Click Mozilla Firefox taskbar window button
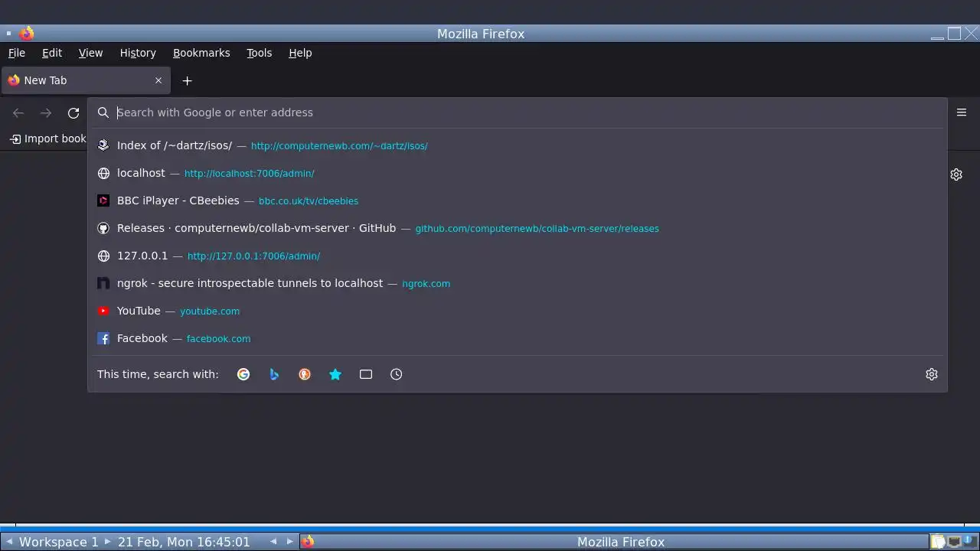 613,542
